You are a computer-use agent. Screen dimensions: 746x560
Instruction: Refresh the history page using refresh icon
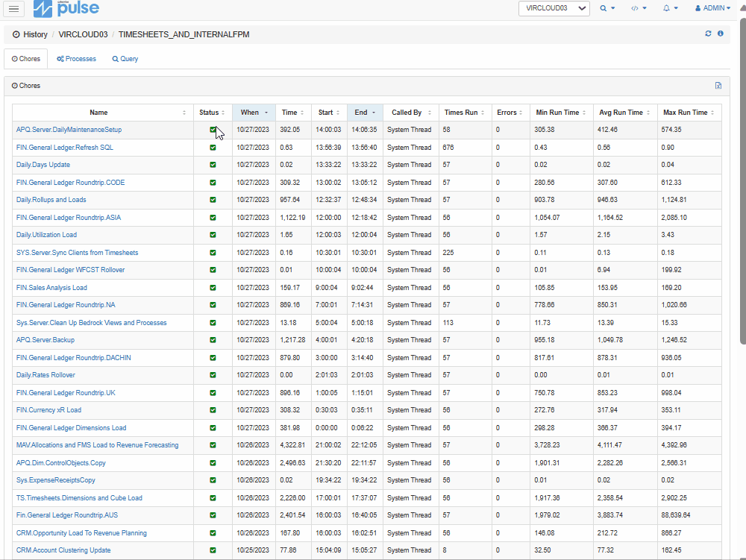pos(708,34)
